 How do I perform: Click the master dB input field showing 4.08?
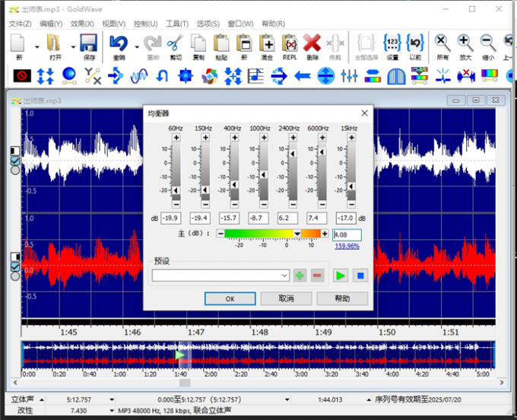pos(347,235)
